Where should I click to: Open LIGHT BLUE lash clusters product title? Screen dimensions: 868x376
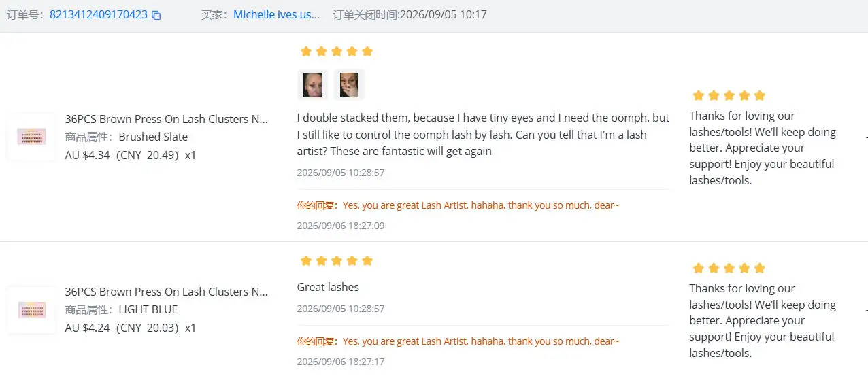[167, 292]
